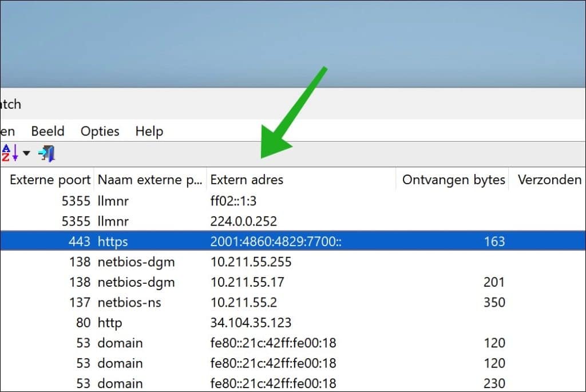Click llmnr in the ff02::1:3 row

[113, 201]
